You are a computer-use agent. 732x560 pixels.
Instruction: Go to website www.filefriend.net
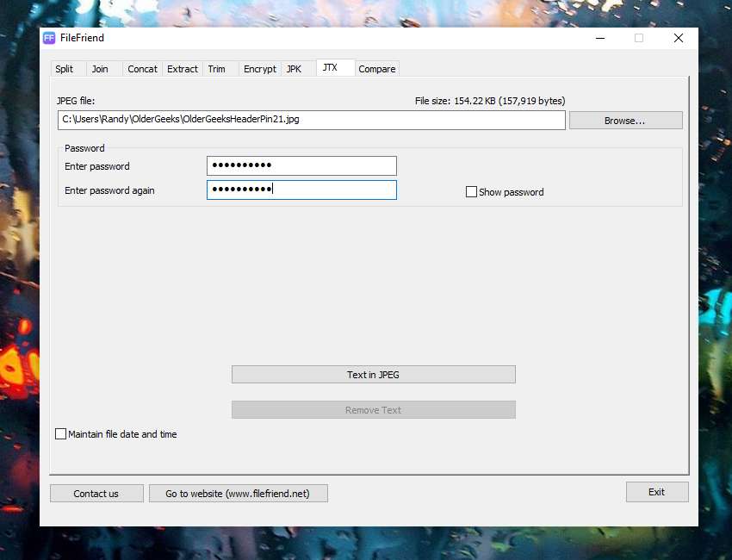[238, 494]
